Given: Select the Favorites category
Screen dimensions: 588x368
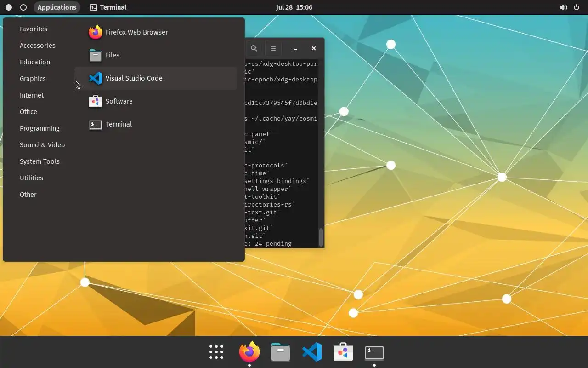Looking at the screenshot, I should point(34,29).
